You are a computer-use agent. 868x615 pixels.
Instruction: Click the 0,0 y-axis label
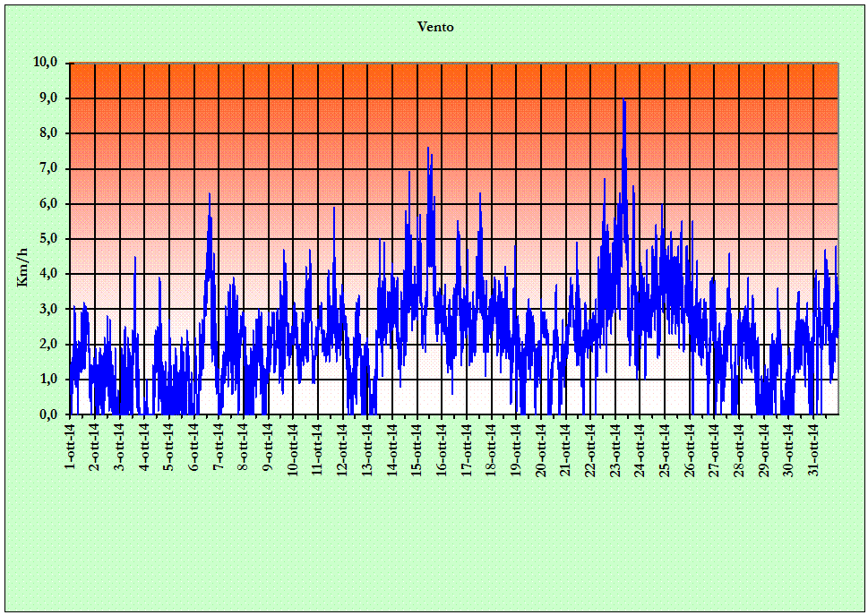pos(48,414)
